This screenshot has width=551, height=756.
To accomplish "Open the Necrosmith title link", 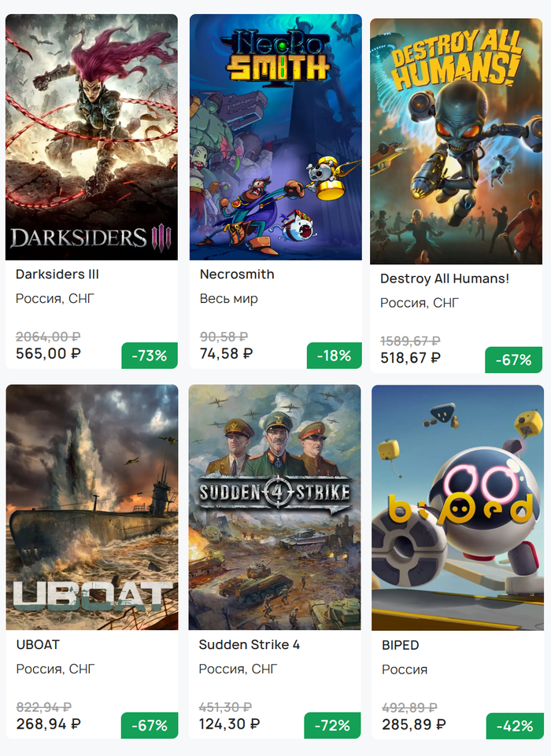I will [x=237, y=275].
